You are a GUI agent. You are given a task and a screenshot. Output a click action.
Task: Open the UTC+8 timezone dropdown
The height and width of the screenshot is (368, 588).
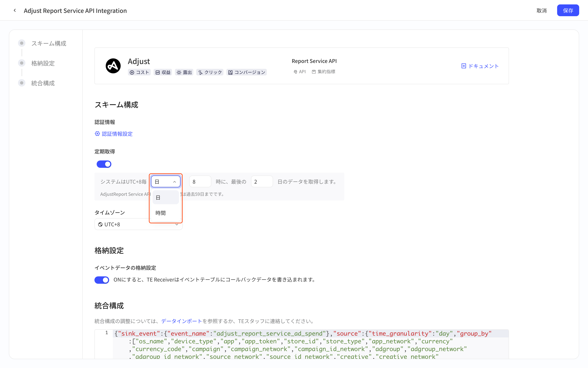click(139, 224)
